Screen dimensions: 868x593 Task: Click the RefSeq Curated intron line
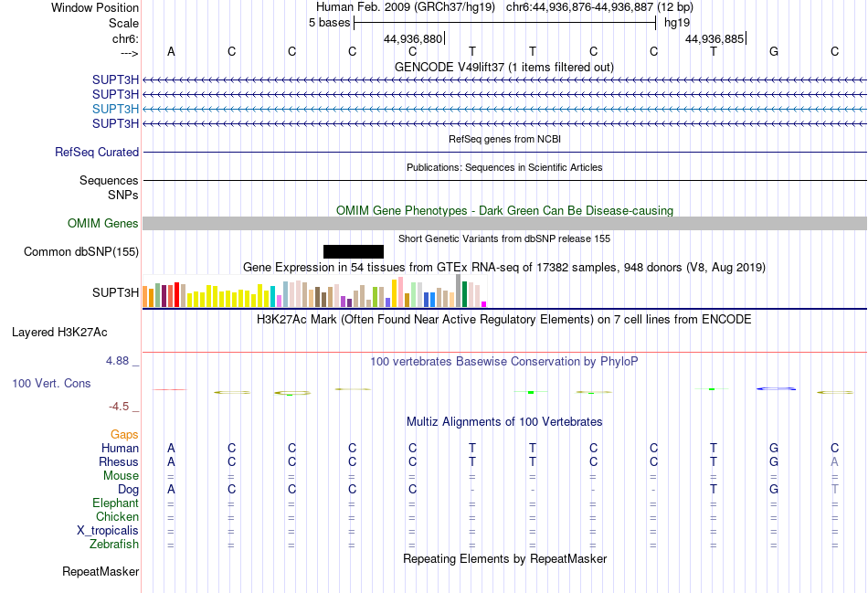coord(504,153)
